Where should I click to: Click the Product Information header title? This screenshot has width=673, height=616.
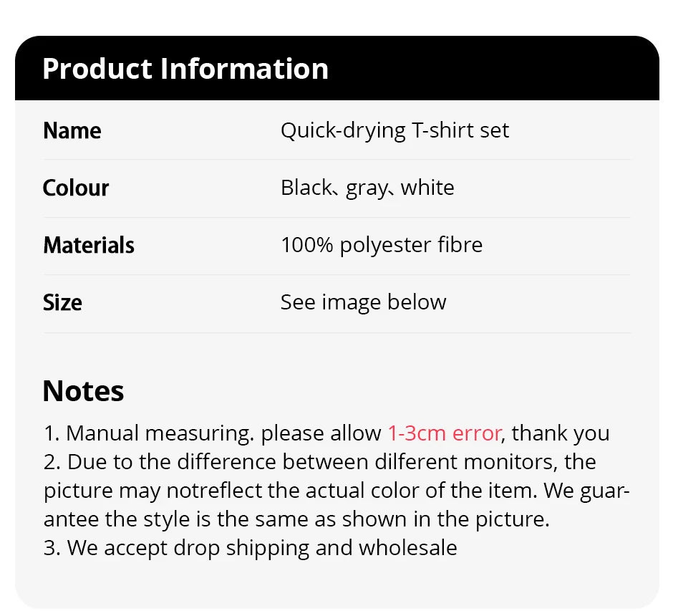185,69
